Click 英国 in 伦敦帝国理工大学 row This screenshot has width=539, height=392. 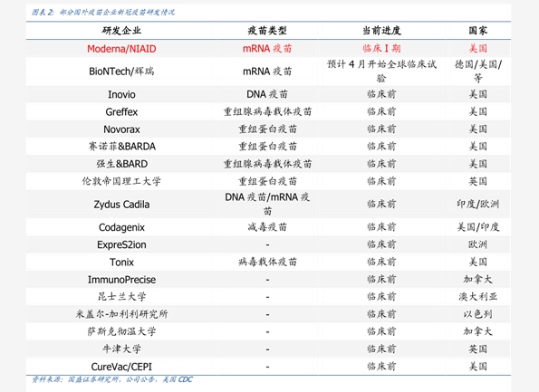tap(477, 181)
